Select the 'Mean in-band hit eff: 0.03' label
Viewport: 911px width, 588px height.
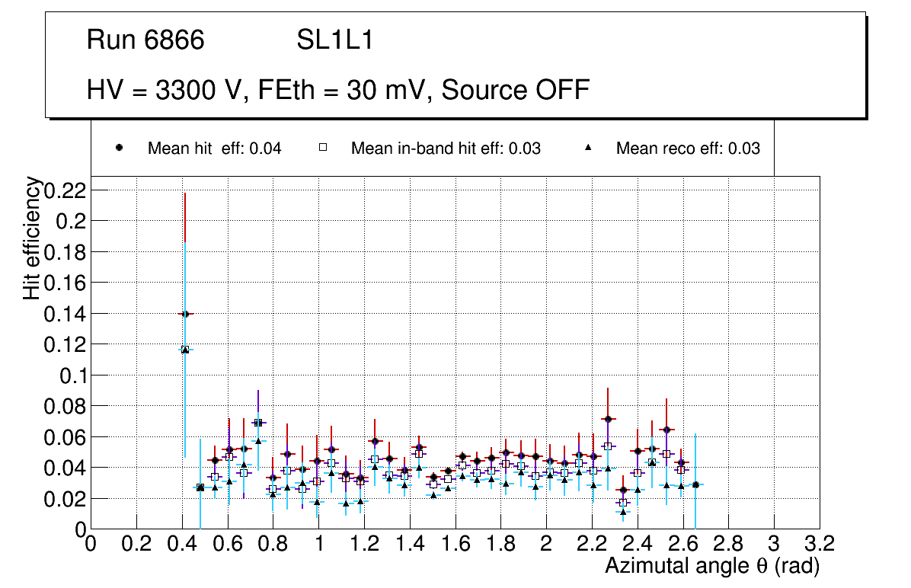(x=446, y=149)
